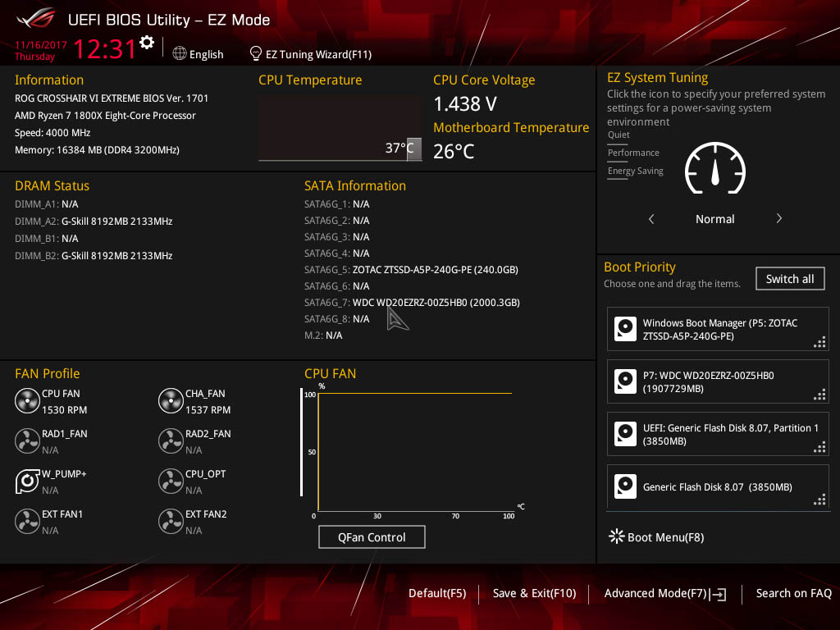The height and width of the screenshot is (630, 840).
Task: Click the RAD2_FAN fan icon
Action: 171,441
